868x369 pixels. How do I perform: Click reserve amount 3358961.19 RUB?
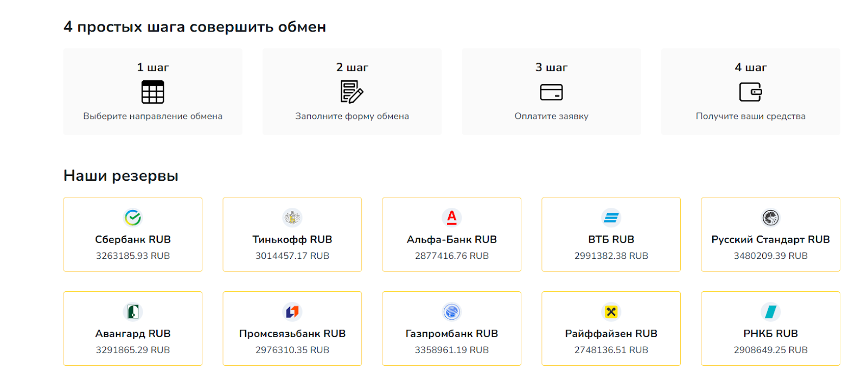(x=452, y=350)
